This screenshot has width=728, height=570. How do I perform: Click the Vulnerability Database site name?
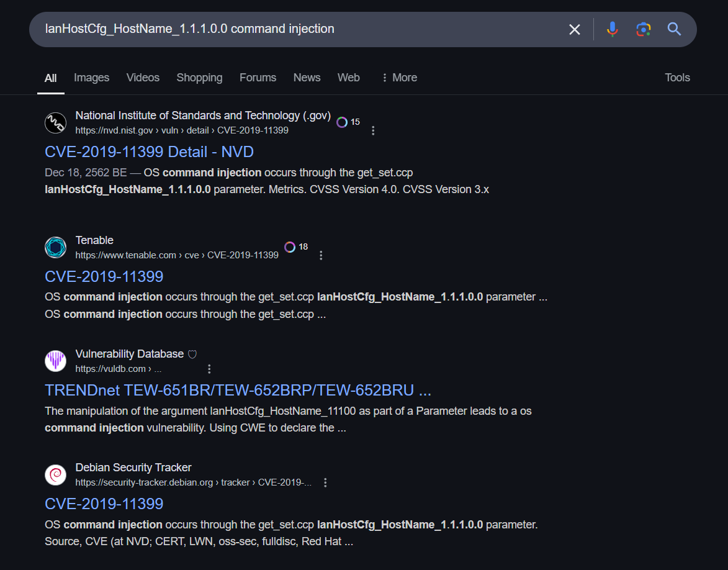[x=130, y=354]
